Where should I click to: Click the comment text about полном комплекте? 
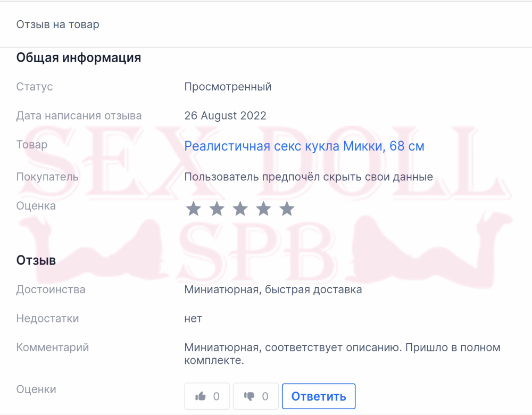click(342, 354)
